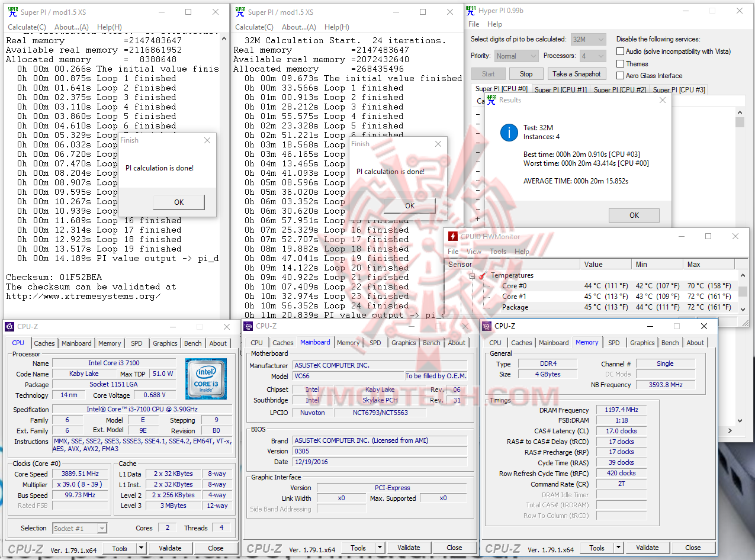Toggle the Themes checkbox in Hyper PI
This screenshot has width=755, height=560.
coord(621,63)
